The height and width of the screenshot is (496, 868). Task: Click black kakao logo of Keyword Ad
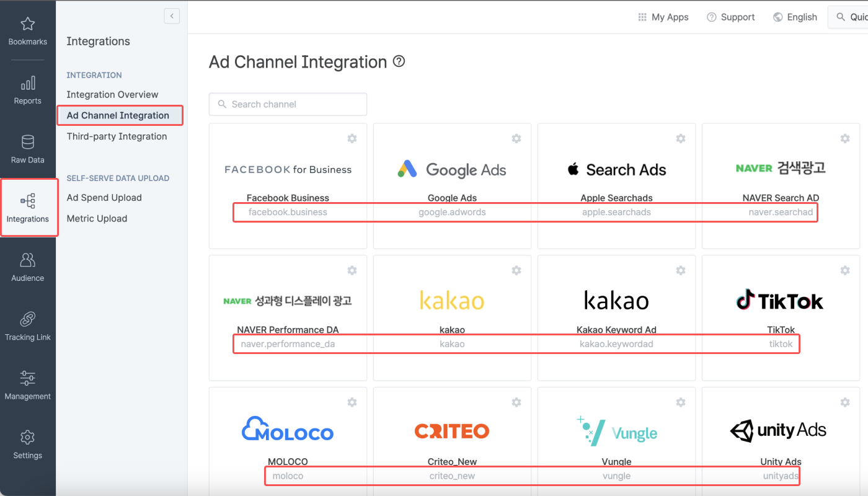click(616, 301)
